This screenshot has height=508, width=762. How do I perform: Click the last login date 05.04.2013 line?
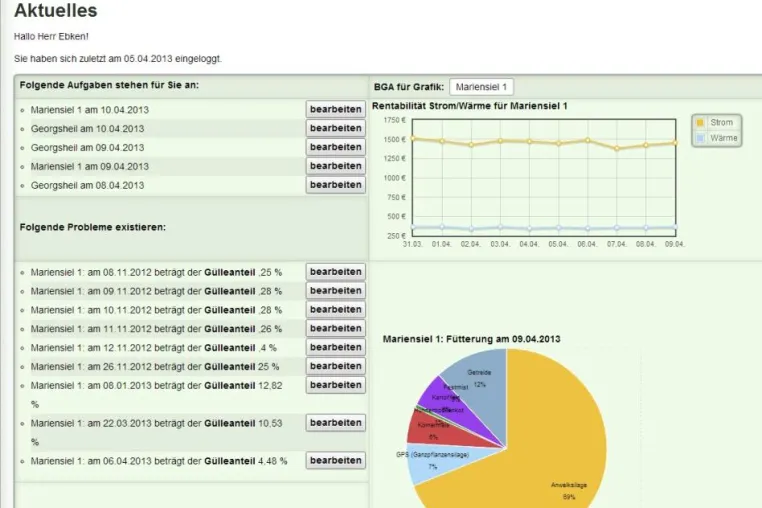pyautogui.click(x=118, y=59)
